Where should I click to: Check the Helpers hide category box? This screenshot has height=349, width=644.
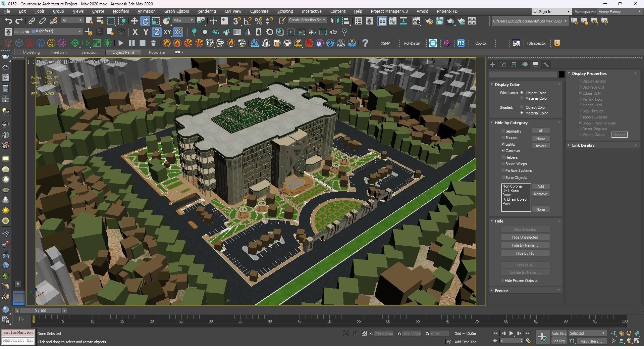(503, 157)
